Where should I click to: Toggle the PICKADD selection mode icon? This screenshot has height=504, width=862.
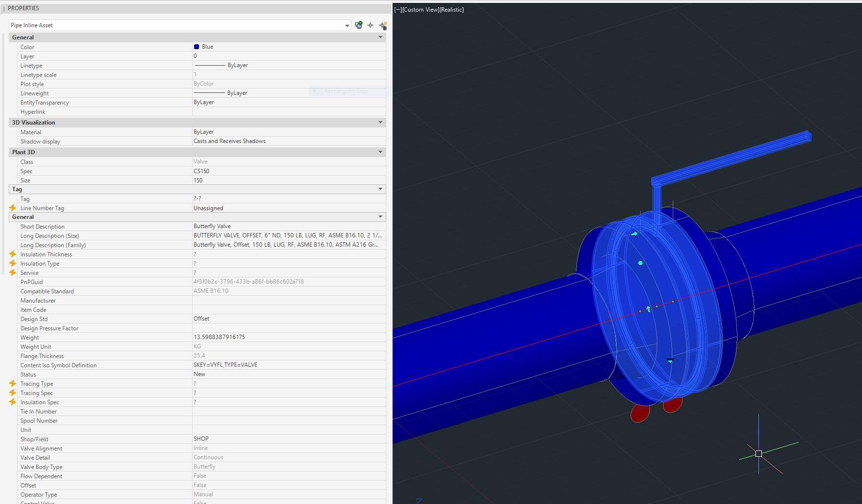tap(359, 25)
